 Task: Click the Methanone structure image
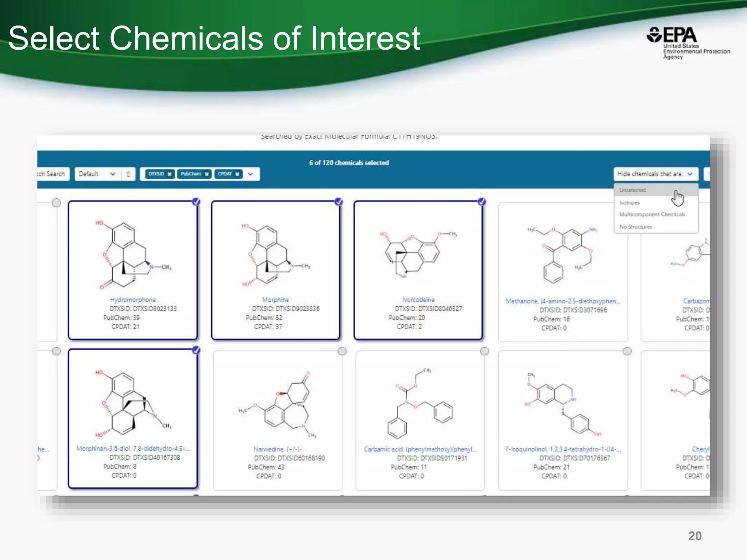pos(563,255)
